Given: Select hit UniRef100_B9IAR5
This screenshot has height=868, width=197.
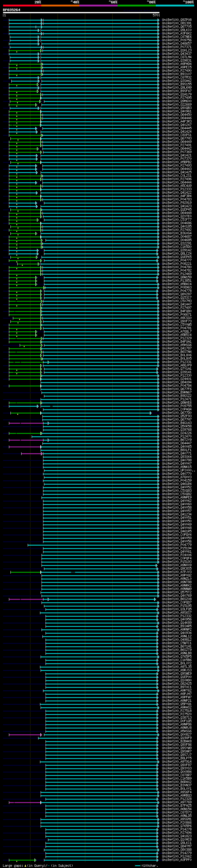Looking at the screenshot, I should pos(177,626).
